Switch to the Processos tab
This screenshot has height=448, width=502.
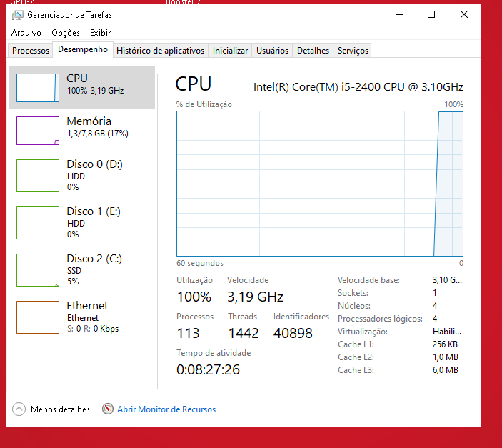click(x=31, y=51)
